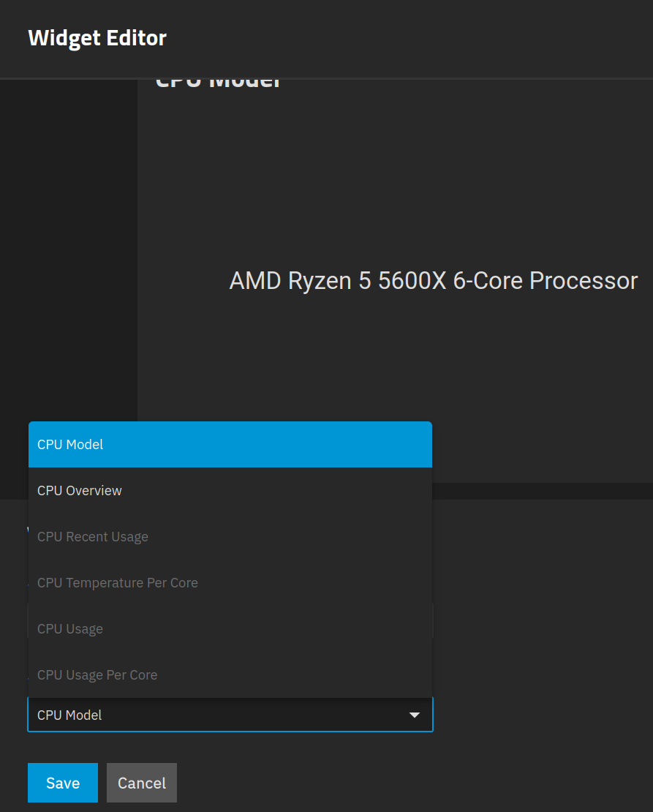The width and height of the screenshot is (653, 812).
Task: Select the CPU Model option
Action: coord(230,444)
